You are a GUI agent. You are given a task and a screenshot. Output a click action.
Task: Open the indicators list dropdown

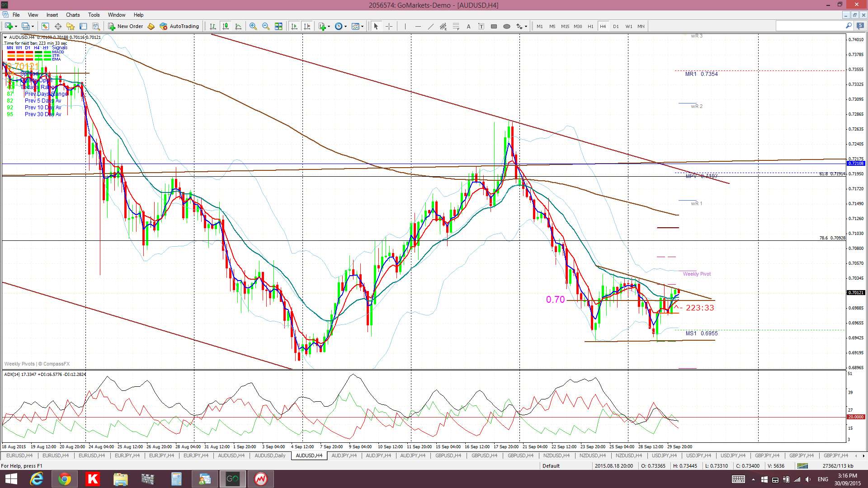coord(324,26)
